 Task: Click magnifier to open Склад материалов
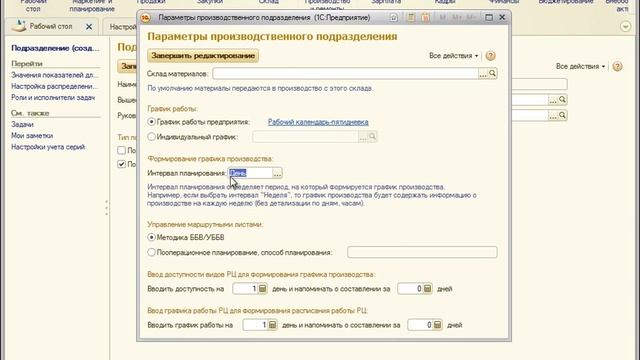tap(493, 73)
